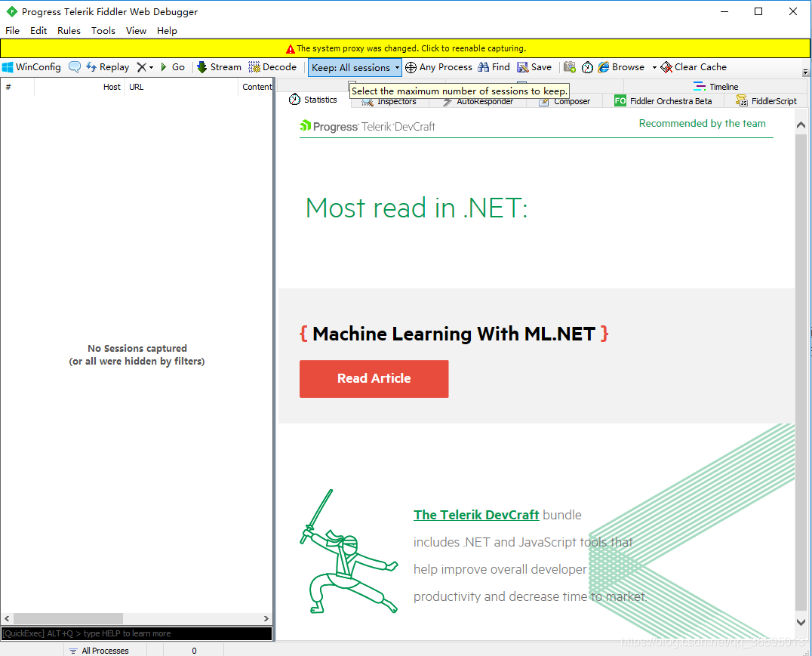Switch to the Inspectors tab

[390, 101]
